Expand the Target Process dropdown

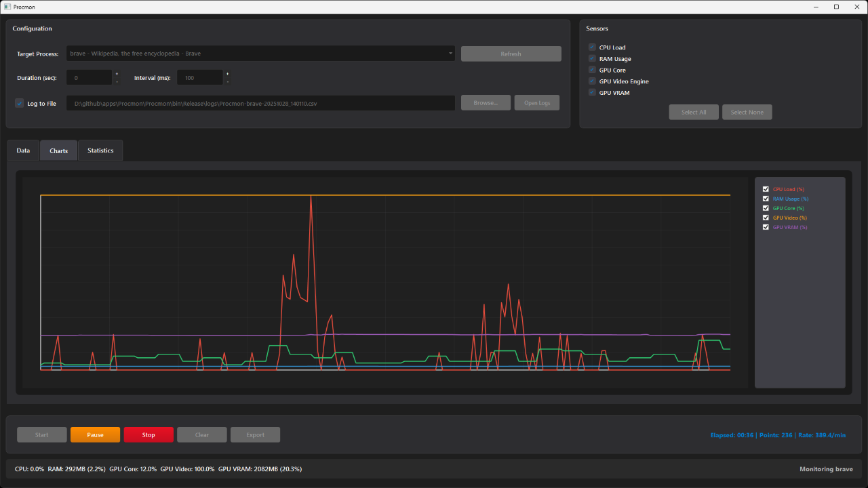[x=450, y=54]
